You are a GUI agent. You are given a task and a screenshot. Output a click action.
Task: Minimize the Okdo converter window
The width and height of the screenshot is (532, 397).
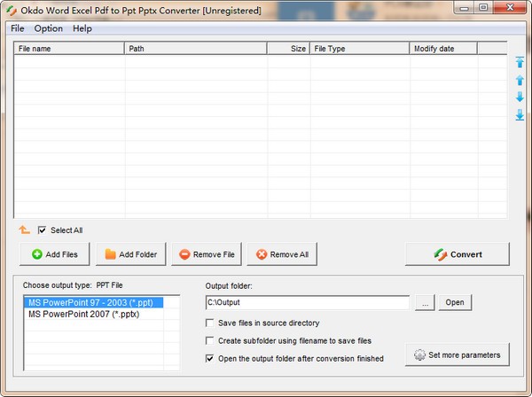pyautogui.click(x=465, y=8)
